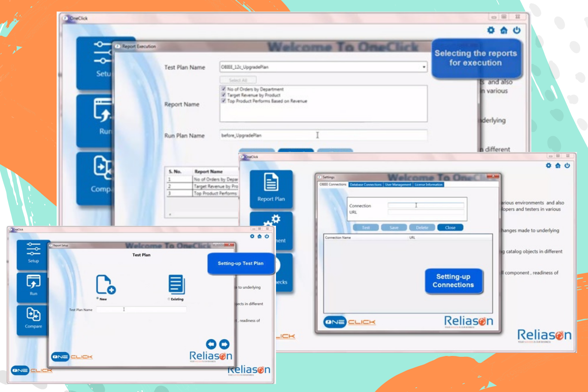
Task: Go forward with the right arrow button
Action: click(x=224, y=344)
